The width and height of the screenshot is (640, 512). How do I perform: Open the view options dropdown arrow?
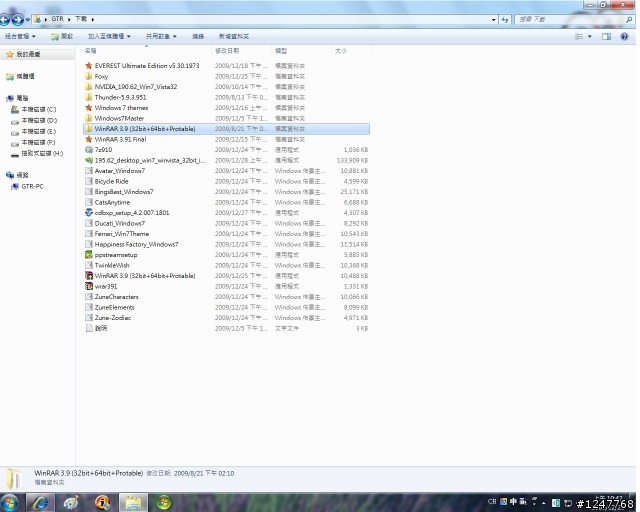tap(589, 37)
